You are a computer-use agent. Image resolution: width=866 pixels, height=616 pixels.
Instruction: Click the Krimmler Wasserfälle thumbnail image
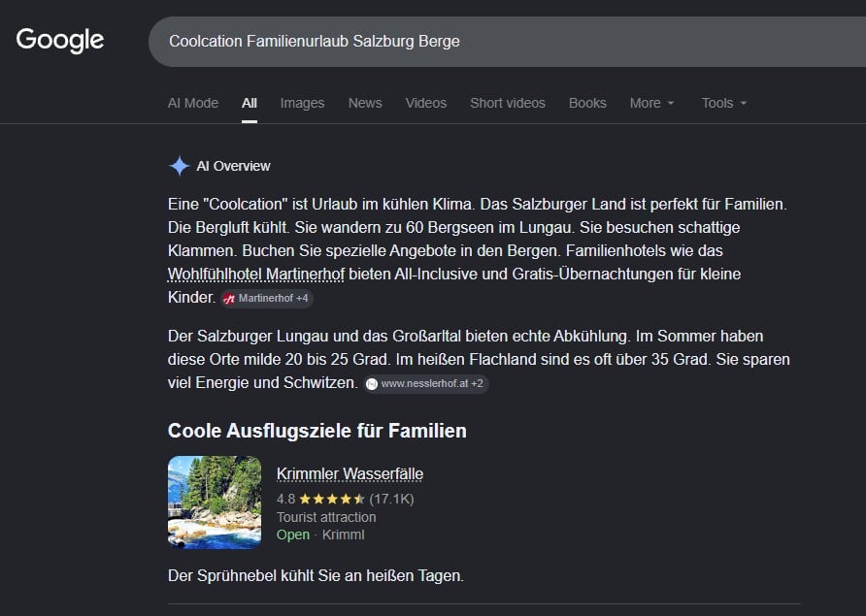pyautogui.click(x=215, y=503)
